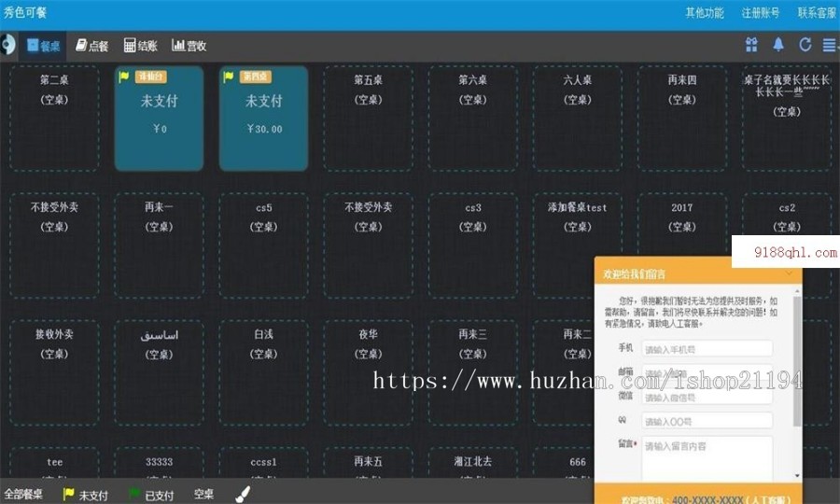Viewport: 840px width, 504px height.
Task: Select empty table cs2
Action: 787,215
